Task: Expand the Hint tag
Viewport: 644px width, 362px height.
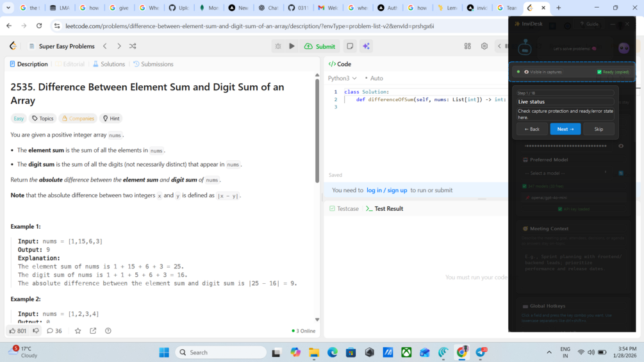Action: (x=111, y=118)
